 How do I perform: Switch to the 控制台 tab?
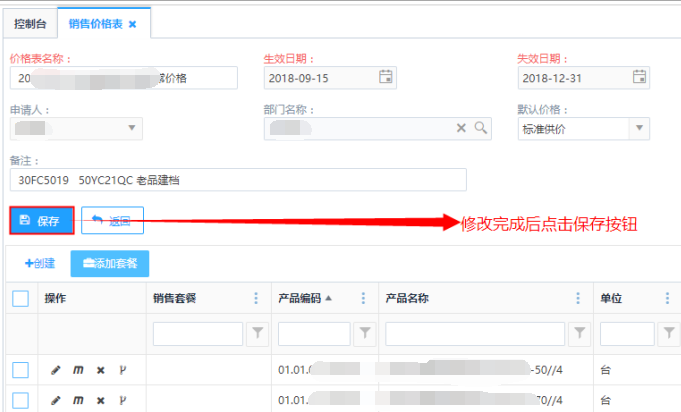[29, 22]
